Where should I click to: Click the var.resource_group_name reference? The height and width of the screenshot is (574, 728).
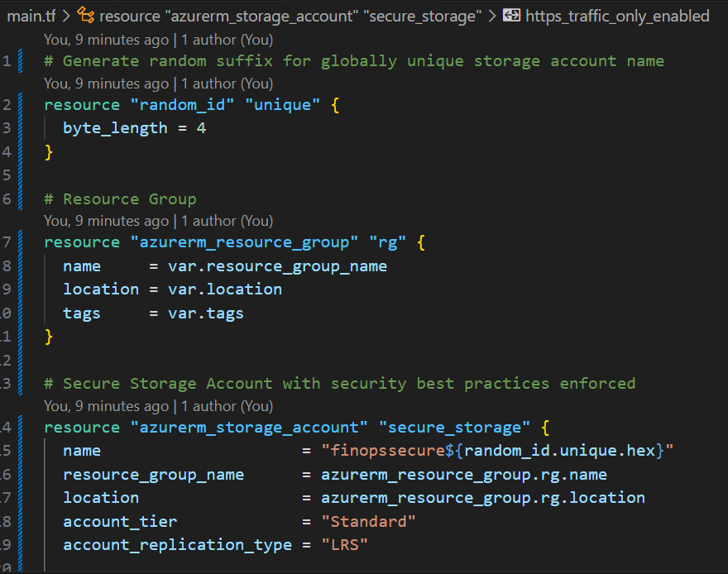coord(277,266)
